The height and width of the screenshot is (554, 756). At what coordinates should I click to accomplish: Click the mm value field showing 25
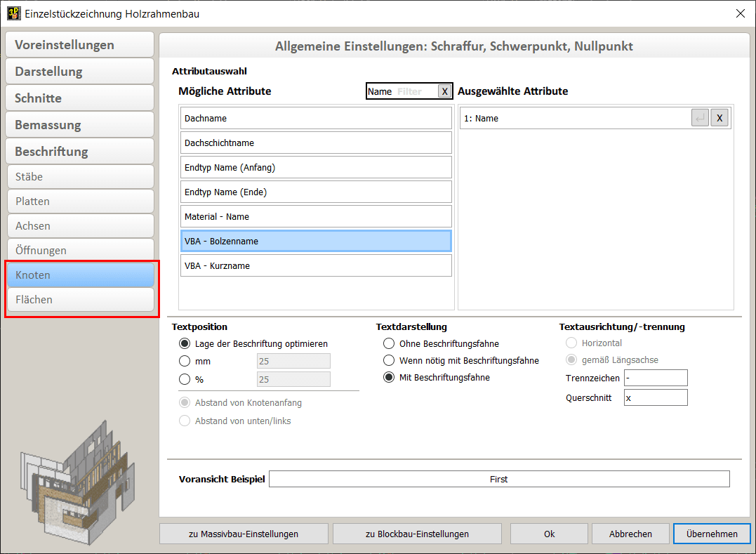pyautogui.click(x=293, y=361)
